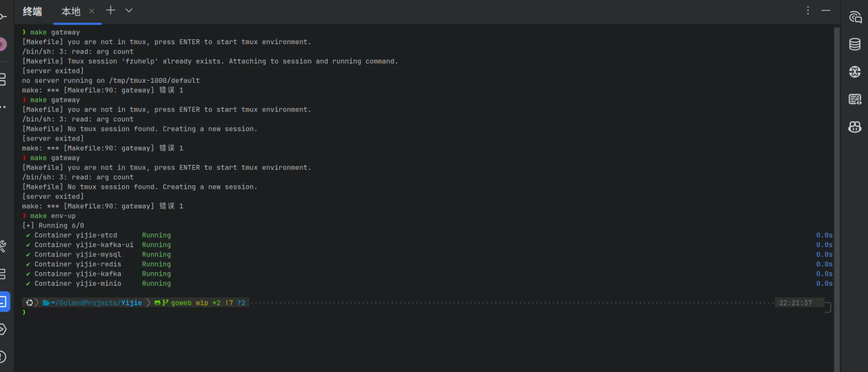
Task: Open the Commit tool in left stripe
Action: pyautogui.click(x=3, y=16)
